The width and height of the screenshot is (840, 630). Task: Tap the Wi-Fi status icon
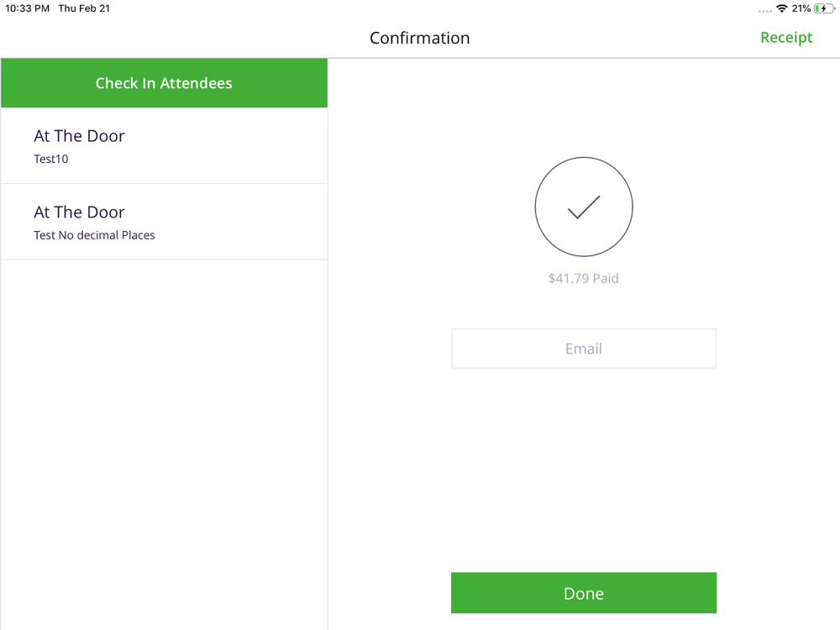tap(782, 8)
